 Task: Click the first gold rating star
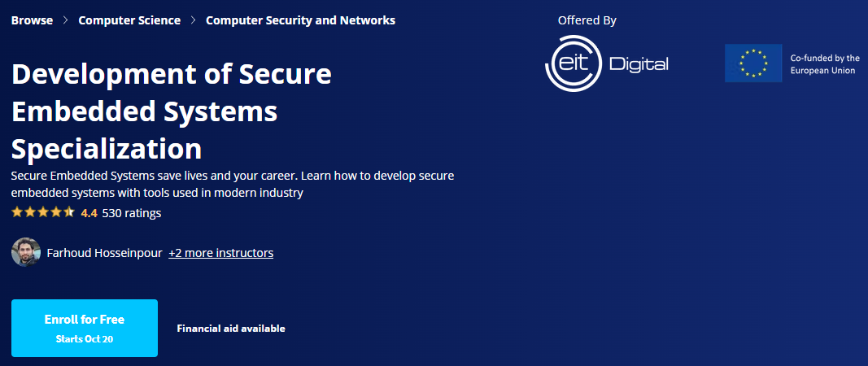coord(17,213)
